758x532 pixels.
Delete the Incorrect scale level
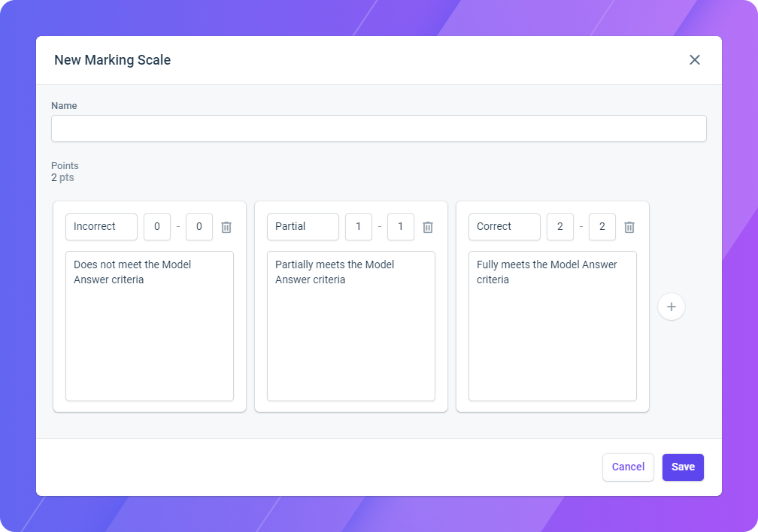226,227
